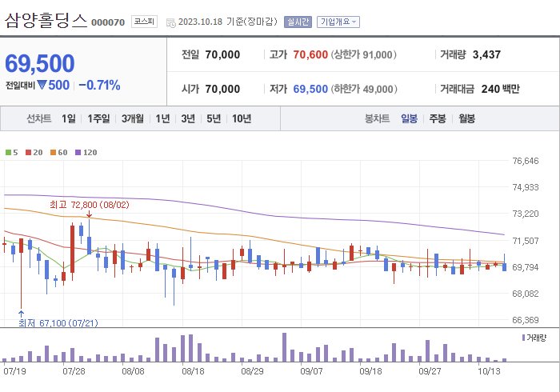The width and height of the screenshot is (560, 392).
Task: Show the 10년 line chart
Action: [242, 118]
